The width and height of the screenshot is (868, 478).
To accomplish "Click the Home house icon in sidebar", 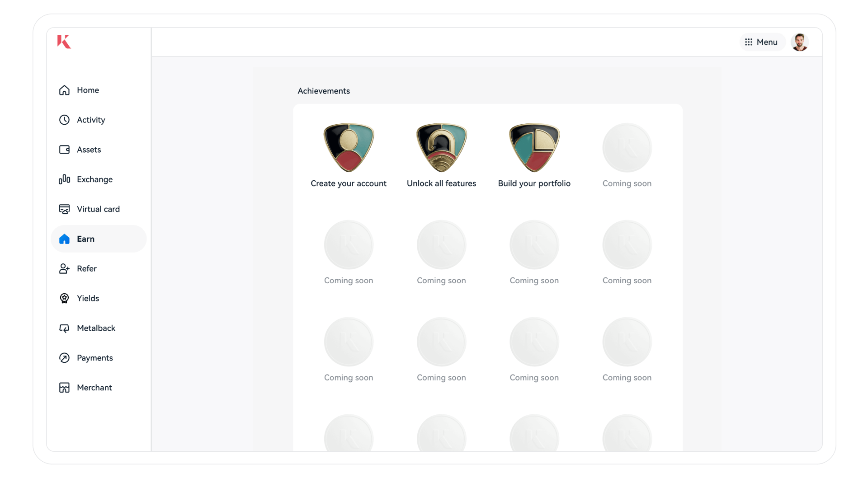I will point(64,90).
